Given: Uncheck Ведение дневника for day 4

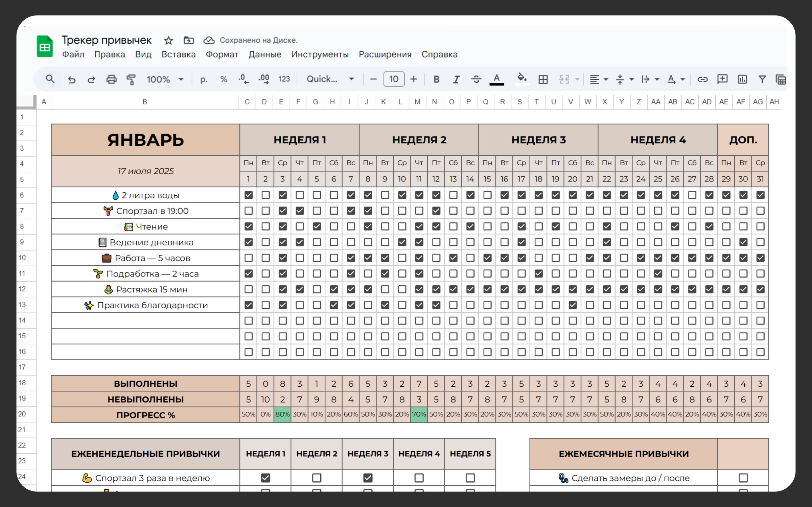Looking at the screenshot, I should click(300, 242).
